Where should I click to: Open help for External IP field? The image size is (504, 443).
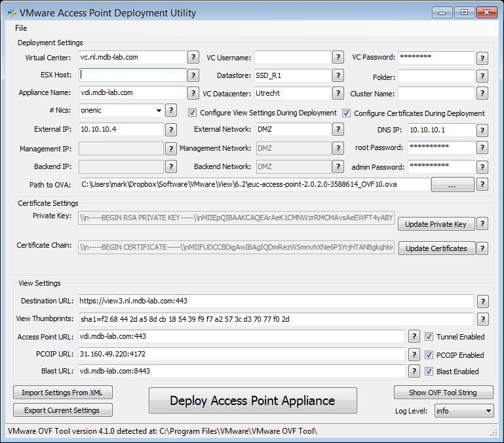point(171,130)
